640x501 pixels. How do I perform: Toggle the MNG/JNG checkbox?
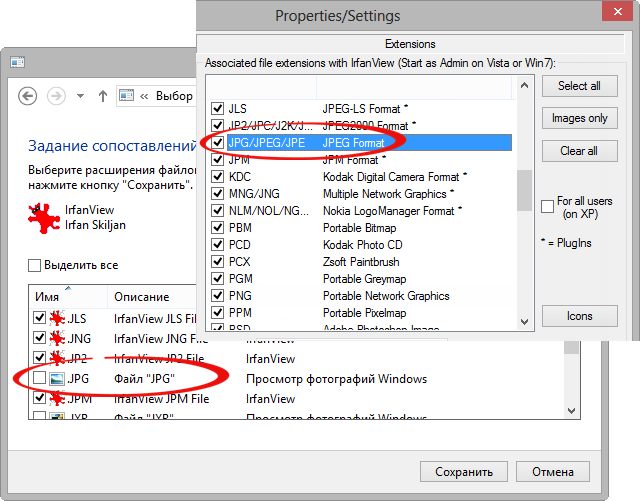[x=218, y=194]
